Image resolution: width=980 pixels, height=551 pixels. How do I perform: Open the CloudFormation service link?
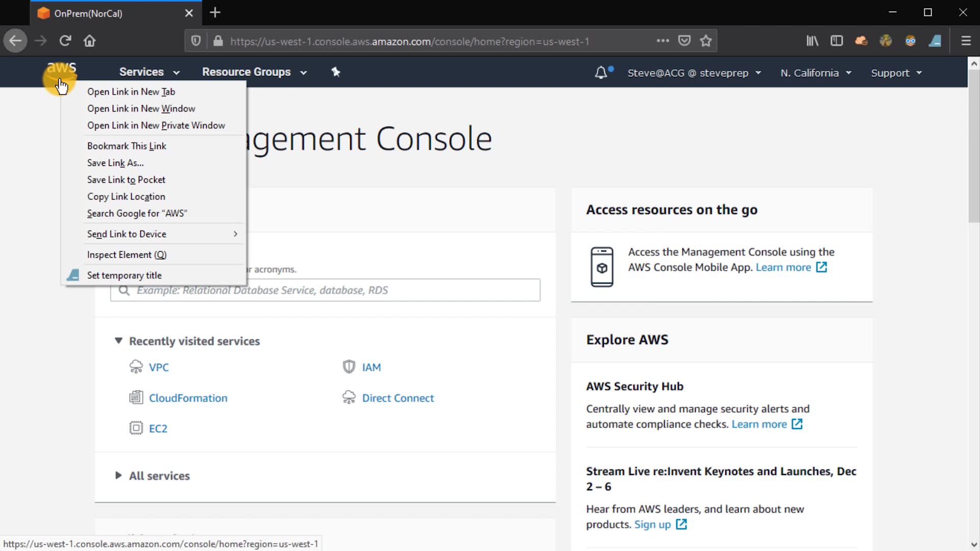(188, 398)
